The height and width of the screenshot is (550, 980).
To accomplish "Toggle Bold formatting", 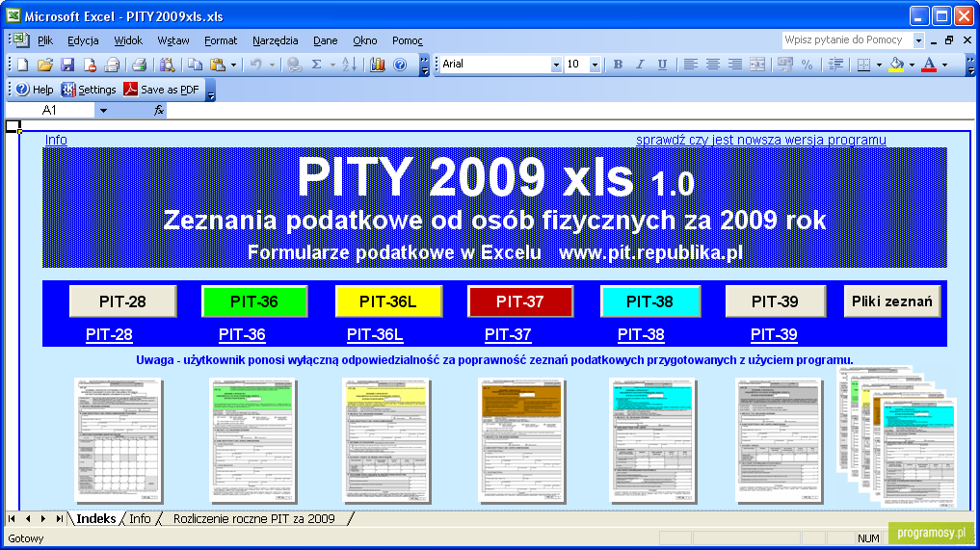I will tap(618, 65).
